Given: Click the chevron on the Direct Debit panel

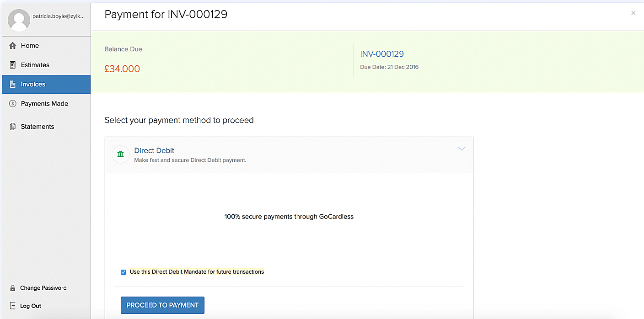Looking at the screenshot, I should click(462, 149).
